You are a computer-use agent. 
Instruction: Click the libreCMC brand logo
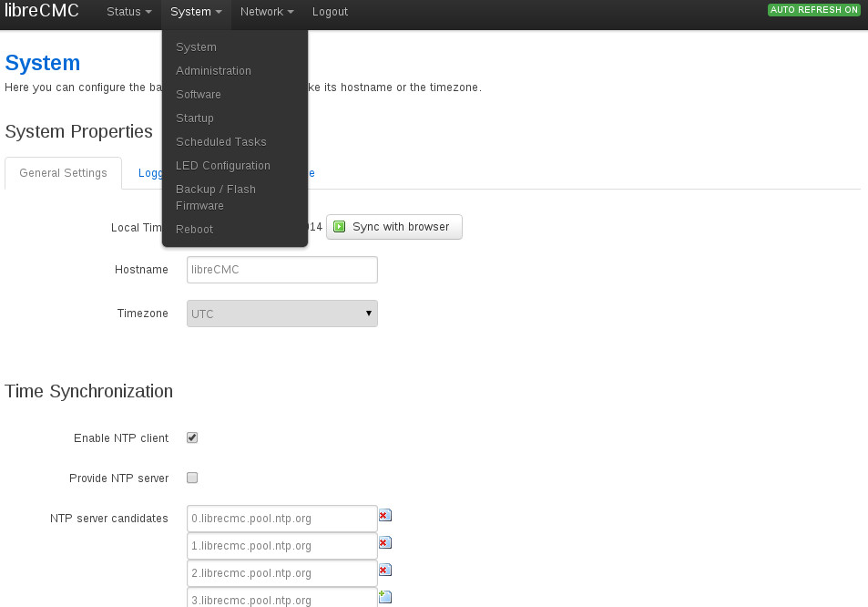[x=42, y=12]
